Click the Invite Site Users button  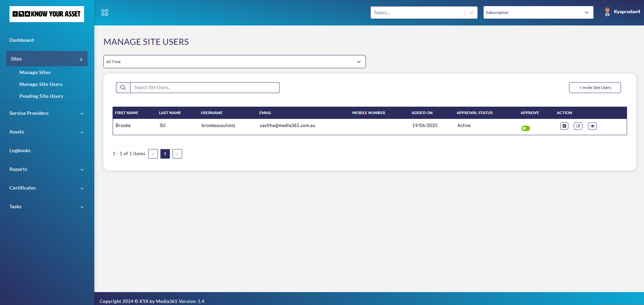pos(595,88)
